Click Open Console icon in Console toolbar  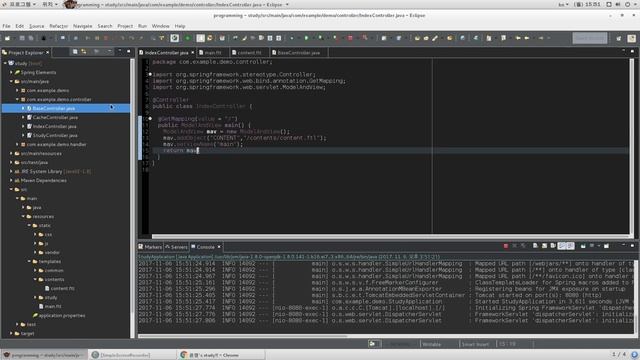(x=607, y=246)
